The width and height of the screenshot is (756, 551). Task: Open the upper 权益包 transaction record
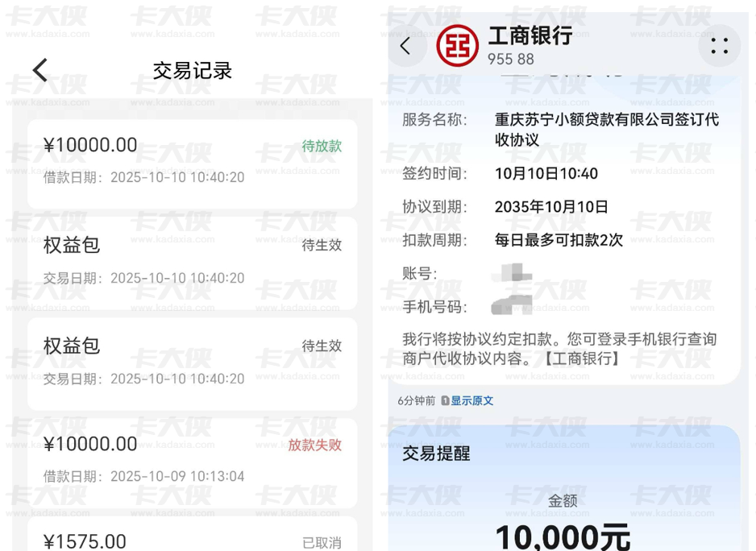click(x=192, y=261)
